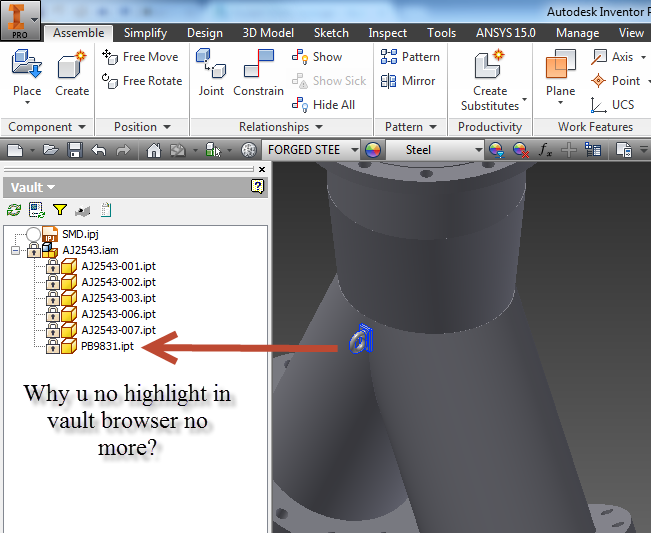Activate the Free Move tool
Viewport: 651px width, 533px height.
(x=140, y=57)
